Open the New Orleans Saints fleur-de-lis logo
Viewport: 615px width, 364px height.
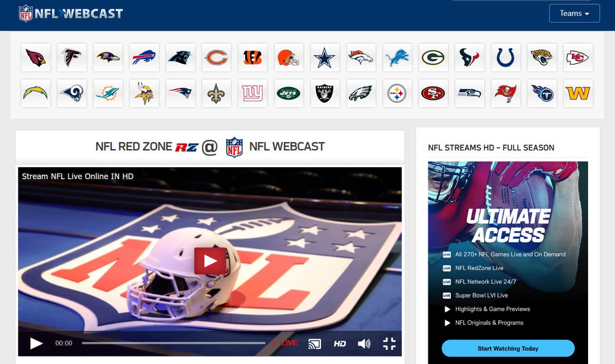tap(217, 93)
